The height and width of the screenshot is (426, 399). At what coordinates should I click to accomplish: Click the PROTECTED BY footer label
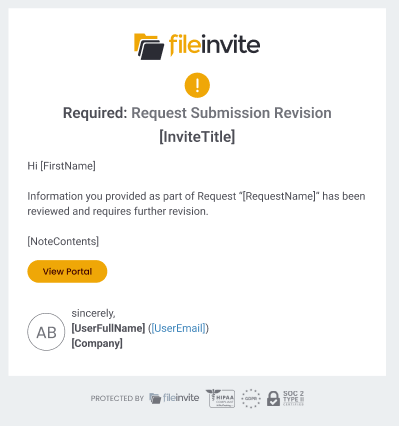(117, 398)
